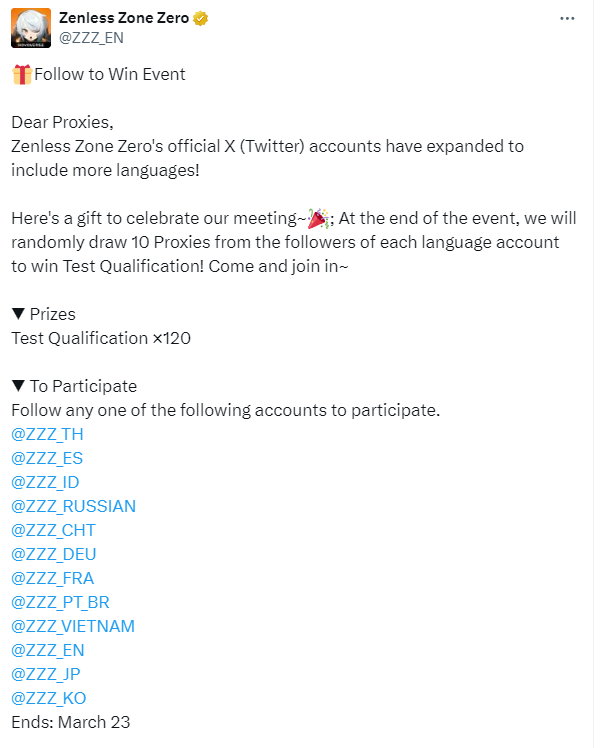Open the @ZZZ_VIETNAM account link

coord(73,626)
